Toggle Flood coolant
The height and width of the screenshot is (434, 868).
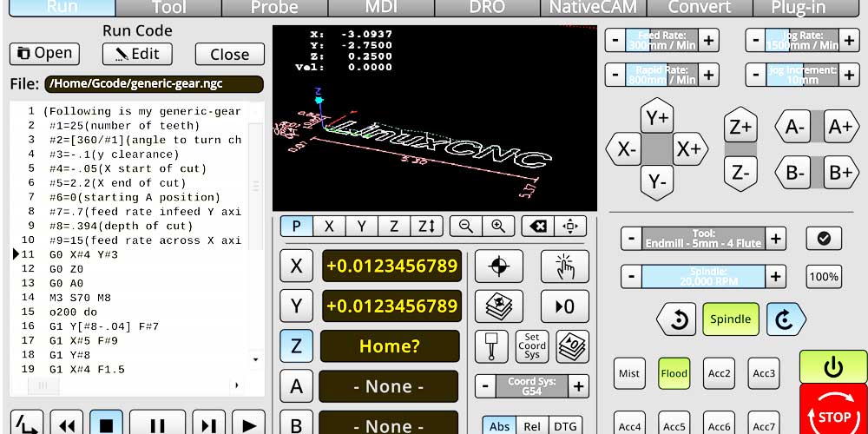(x=674, y=373)
